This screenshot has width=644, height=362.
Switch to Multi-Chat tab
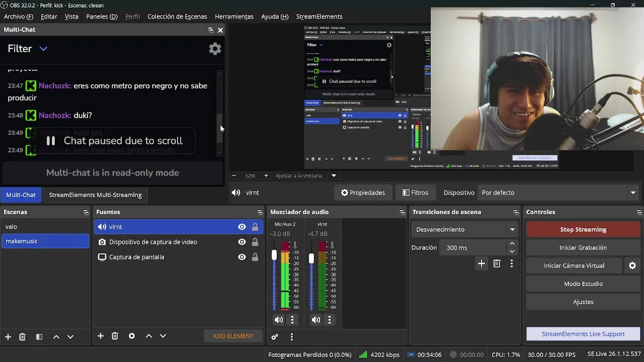click(21, 195)
